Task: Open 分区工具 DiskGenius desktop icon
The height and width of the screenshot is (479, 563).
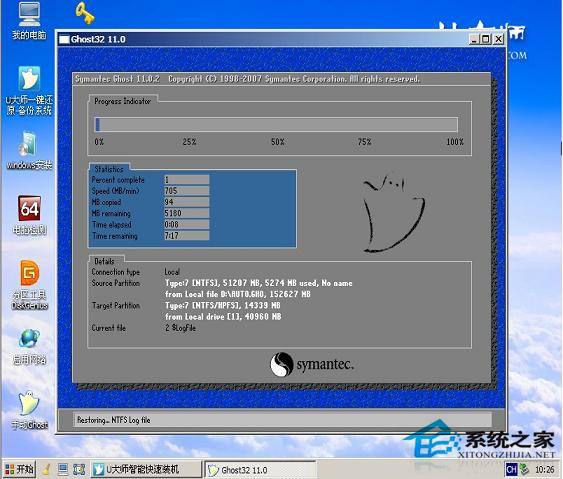Action: [29, 285]
